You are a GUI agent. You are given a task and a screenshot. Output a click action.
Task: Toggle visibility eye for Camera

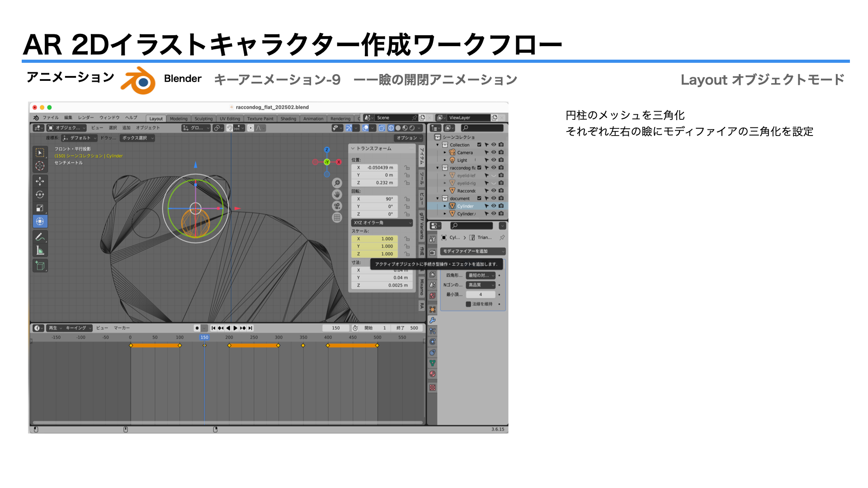[494, 153]
